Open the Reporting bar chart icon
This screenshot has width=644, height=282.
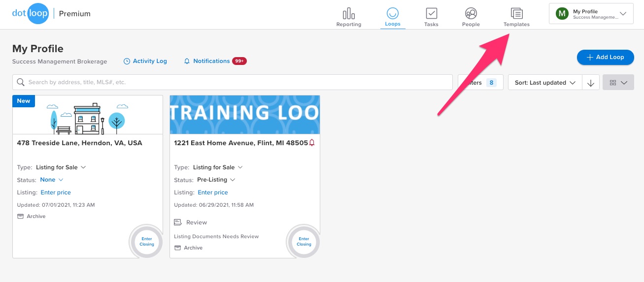point(348,14)
